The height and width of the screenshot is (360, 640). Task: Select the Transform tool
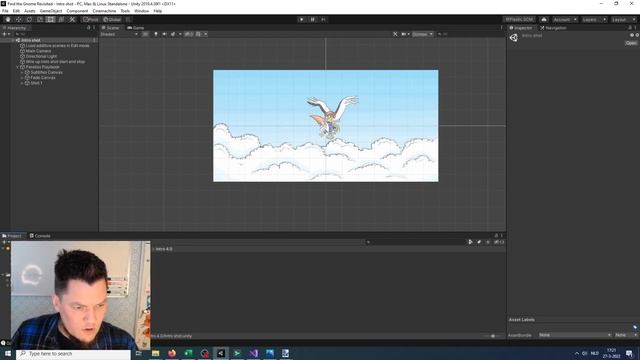(x=61, y=20)
